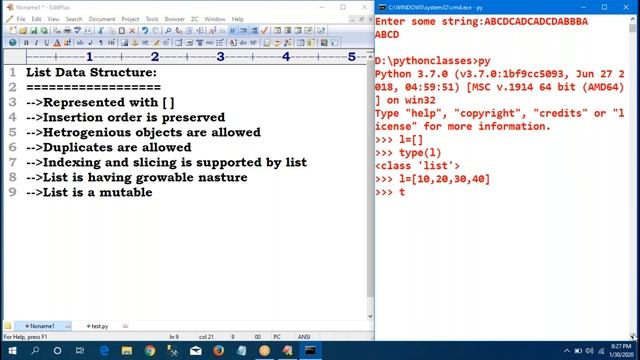This screenshot has width=640, height=360.
Task: Switch to cmd window via taskbar icon
Action: coord(310,351)
